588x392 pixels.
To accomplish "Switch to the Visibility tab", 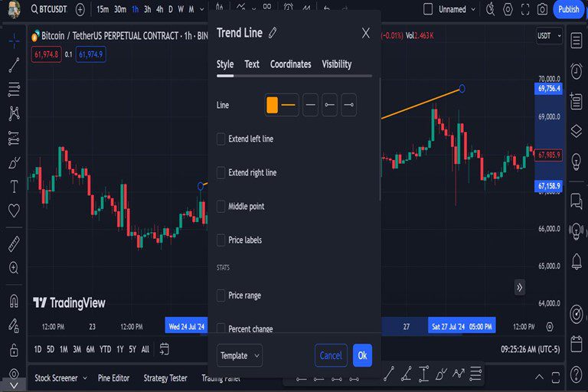I will point(337,64).
